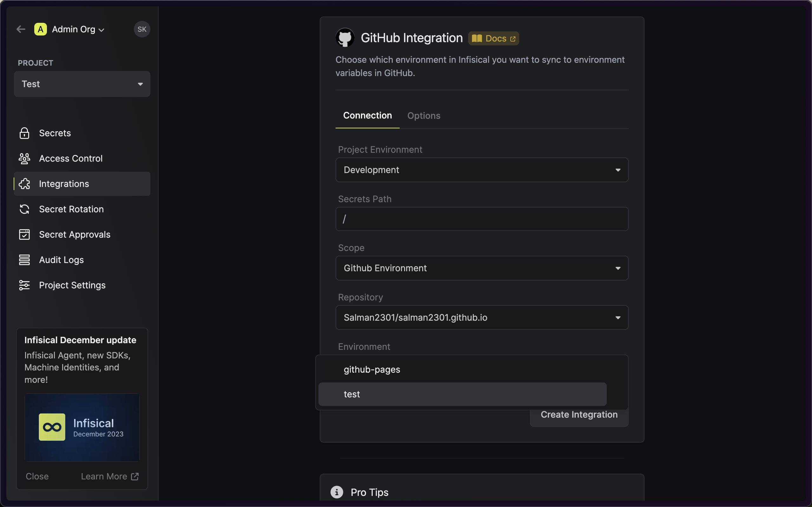Open the Scope Github Environment dropdown

tap(482, 268)
